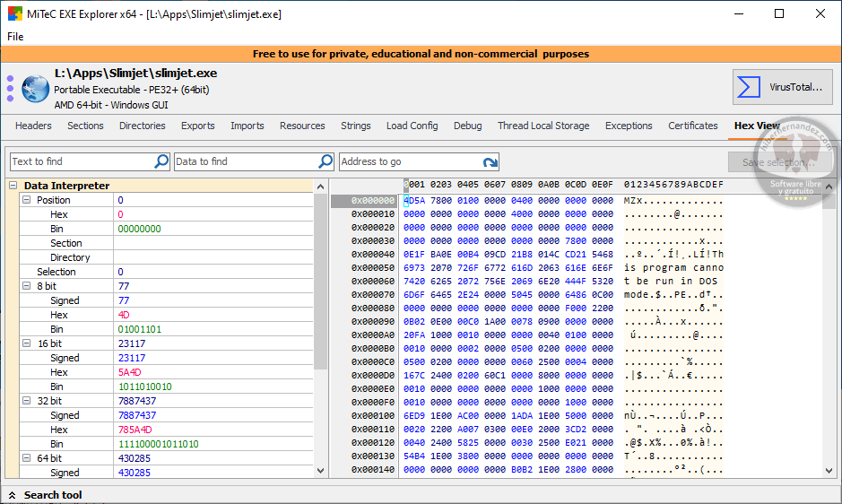Click the 64 bit value 430285
Viewport: 842px width, 504px height.
click(135, 458)
